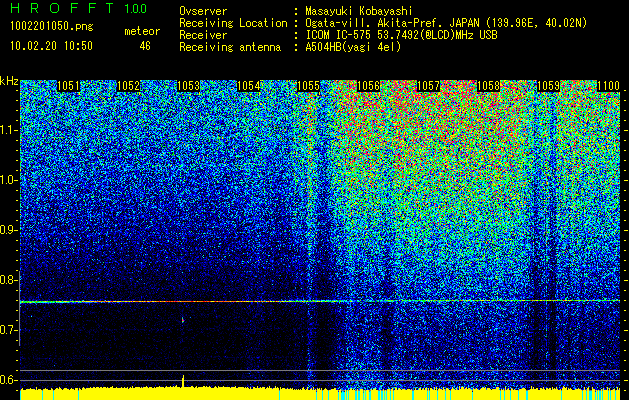
Task: Click the 1.1 kHz axis label
Action: click(8, 130)
